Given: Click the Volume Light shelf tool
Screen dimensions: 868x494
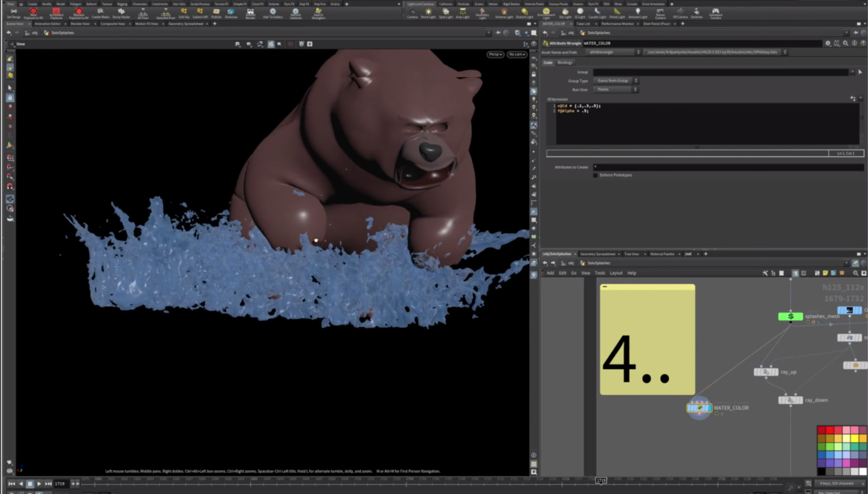Looking at the screenshot, I should point(504,13).
